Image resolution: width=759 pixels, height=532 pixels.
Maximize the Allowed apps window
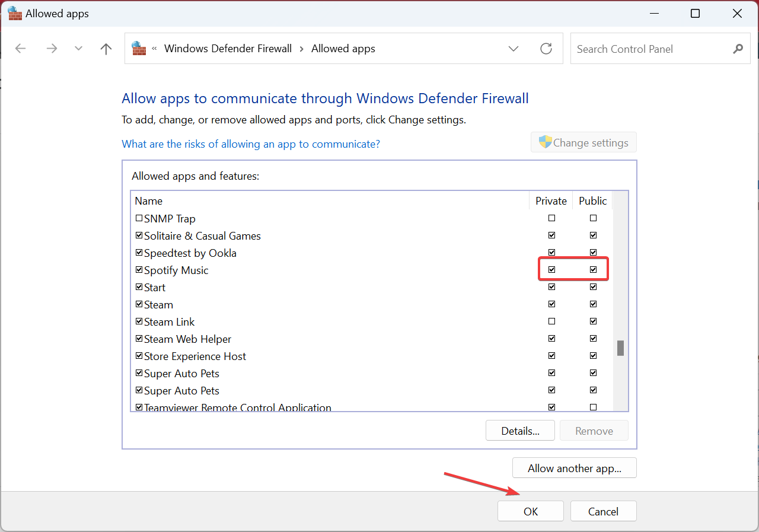click(x=696, y=14)
